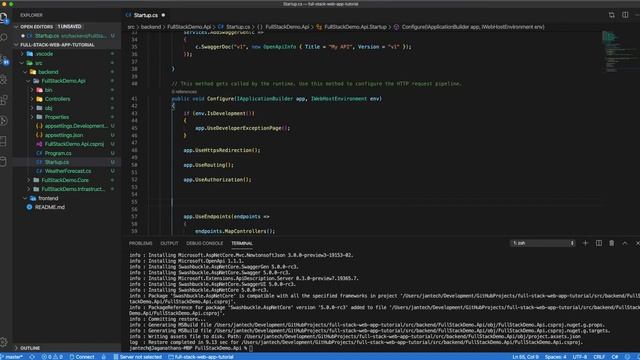Select the Startup.cs editor tab
The height and width of the screenshot is (360, 640).
145,15
